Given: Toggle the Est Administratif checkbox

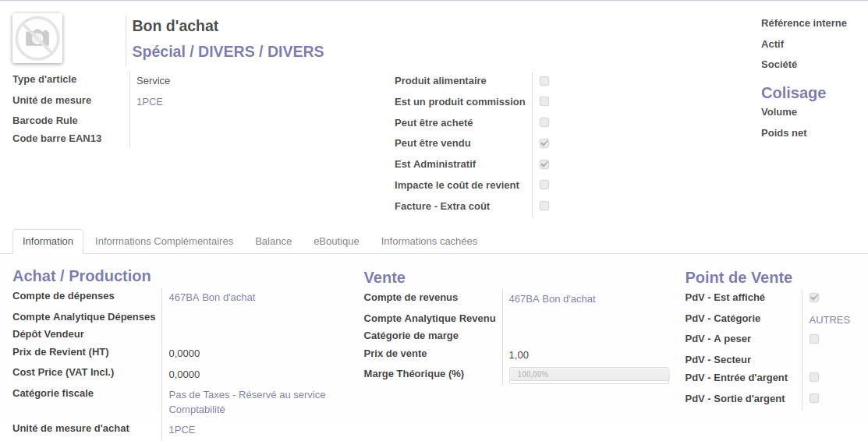Looking at the screenshot, I should (x=544, y=164).
